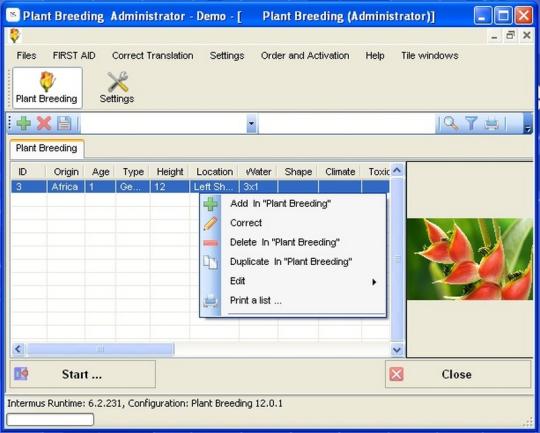Click the ID column header
This screenshot has width=540, height=433.
[29, 172]
